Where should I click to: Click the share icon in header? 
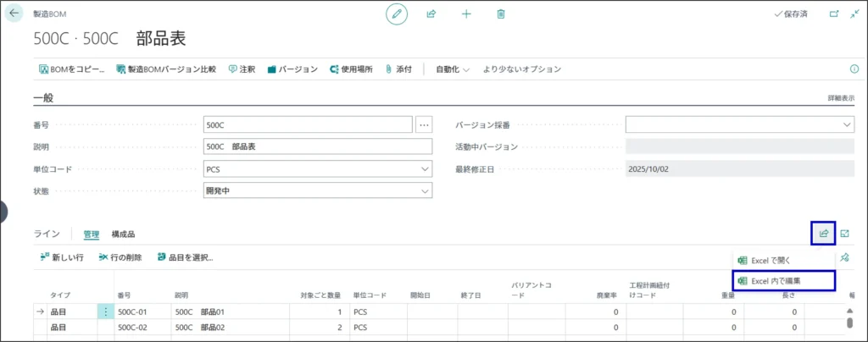coord(431,14)
